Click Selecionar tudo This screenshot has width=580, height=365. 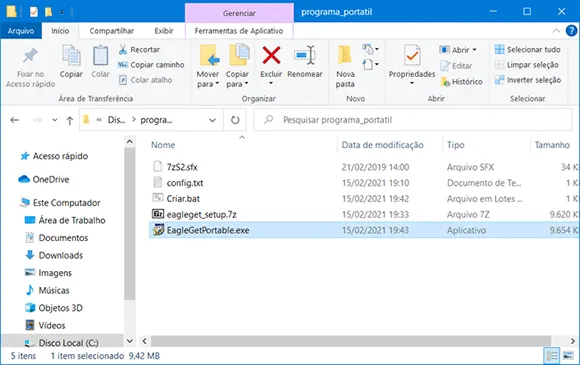click(527, 50)
